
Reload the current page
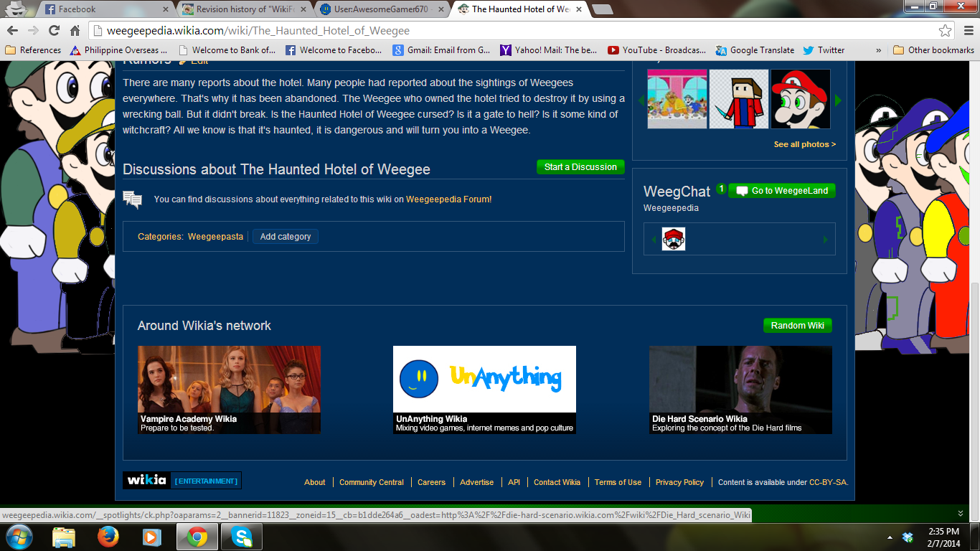[x=54, y=31]
